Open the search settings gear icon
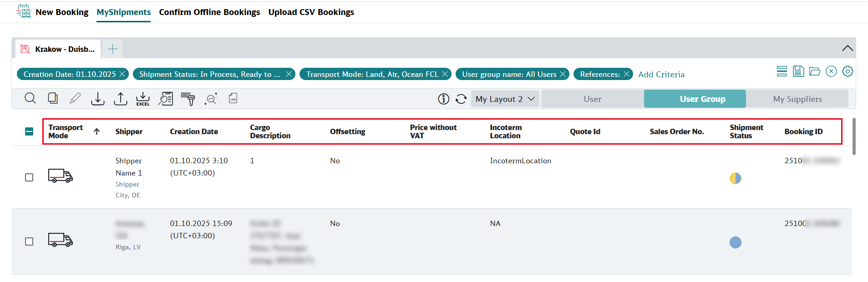Image resolution: width=868 pixels, height=282 pixels. [848, 71]
